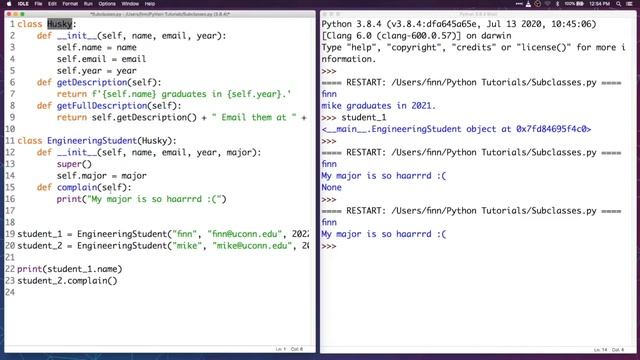Click the 'super()' call on line 13
The height and width of the screenshot is (360, 640).
[x=74, y=164]
